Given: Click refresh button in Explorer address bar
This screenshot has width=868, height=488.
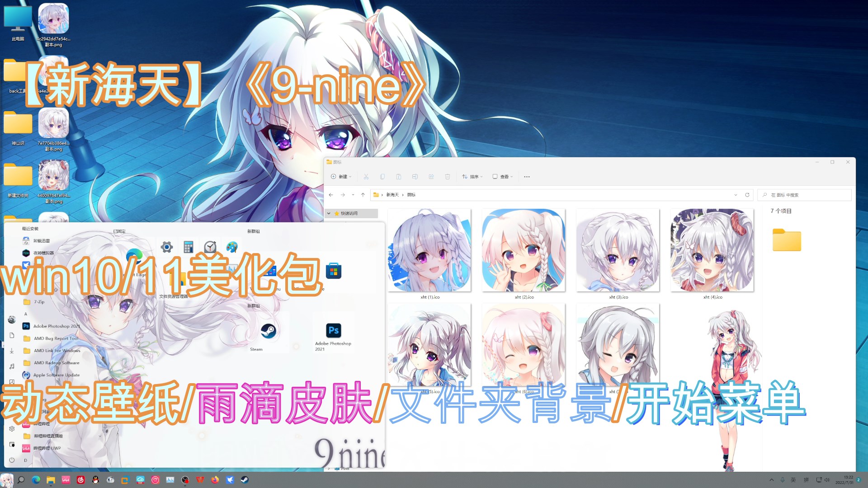Looking at the screenshot, I should [x=747, y=195].
